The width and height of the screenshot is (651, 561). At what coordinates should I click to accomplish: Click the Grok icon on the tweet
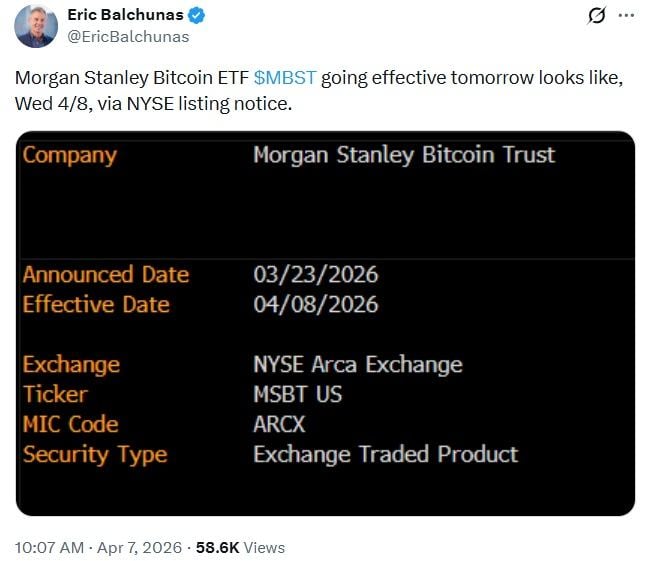597,16
